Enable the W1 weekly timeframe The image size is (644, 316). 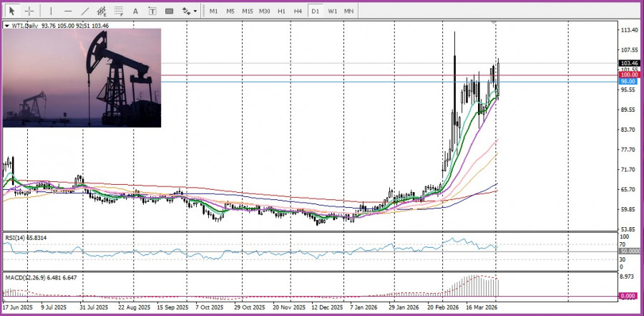[332, 11]
